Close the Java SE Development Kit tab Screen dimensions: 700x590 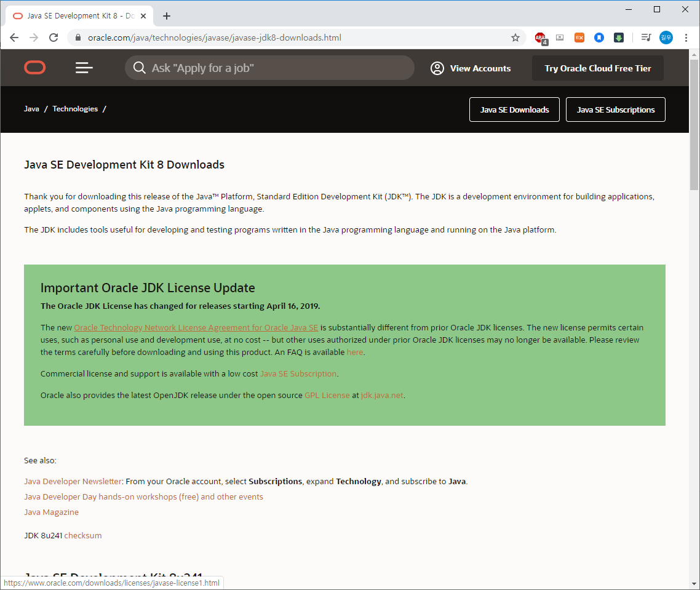point(143,16)
